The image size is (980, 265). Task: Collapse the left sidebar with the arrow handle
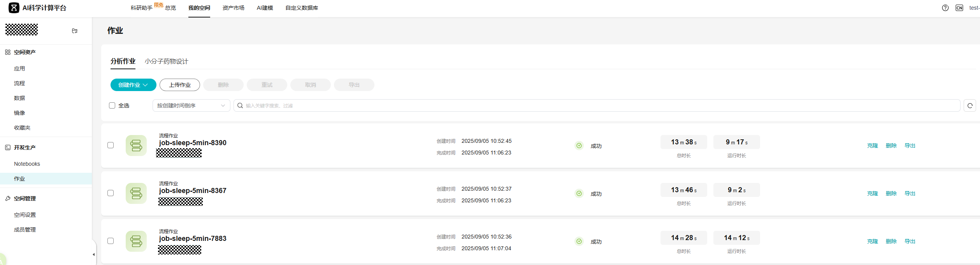coord(93,254)
